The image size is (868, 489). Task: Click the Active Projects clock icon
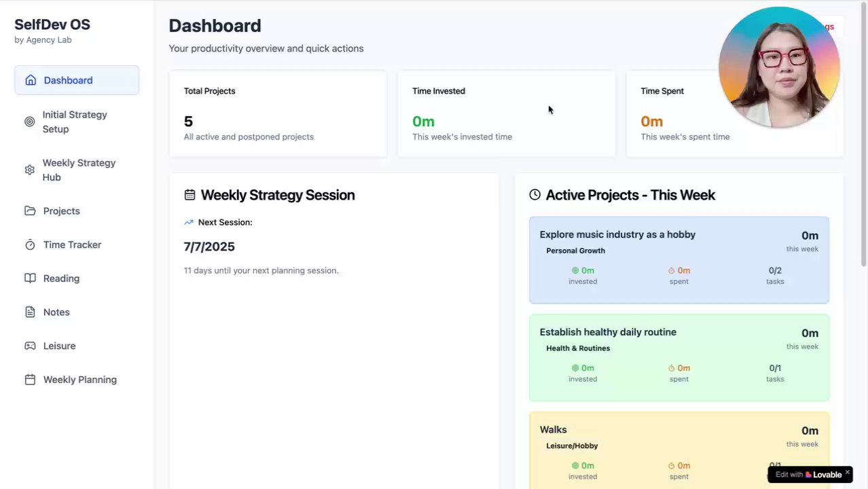pos(535,195)
